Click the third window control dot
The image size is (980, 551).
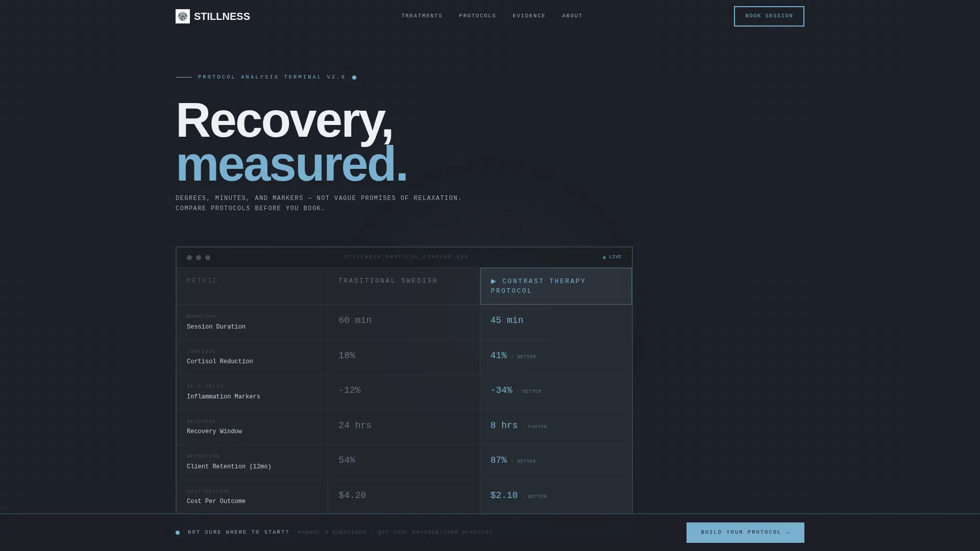[x=208, y=258]
